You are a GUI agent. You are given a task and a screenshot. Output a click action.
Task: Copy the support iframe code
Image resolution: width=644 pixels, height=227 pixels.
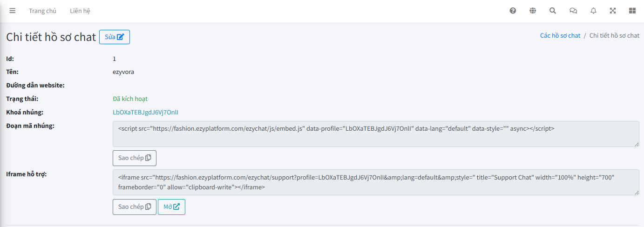coord(135,207)
